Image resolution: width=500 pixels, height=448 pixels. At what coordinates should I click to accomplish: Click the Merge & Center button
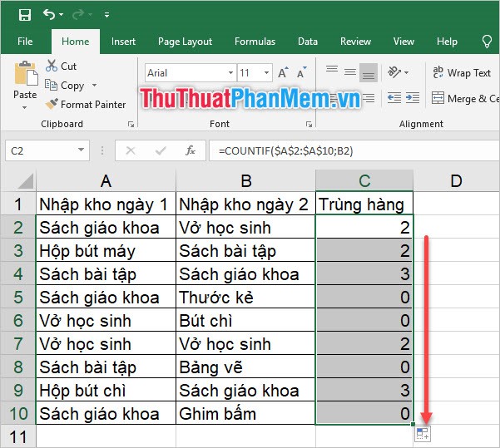point(466,98)
